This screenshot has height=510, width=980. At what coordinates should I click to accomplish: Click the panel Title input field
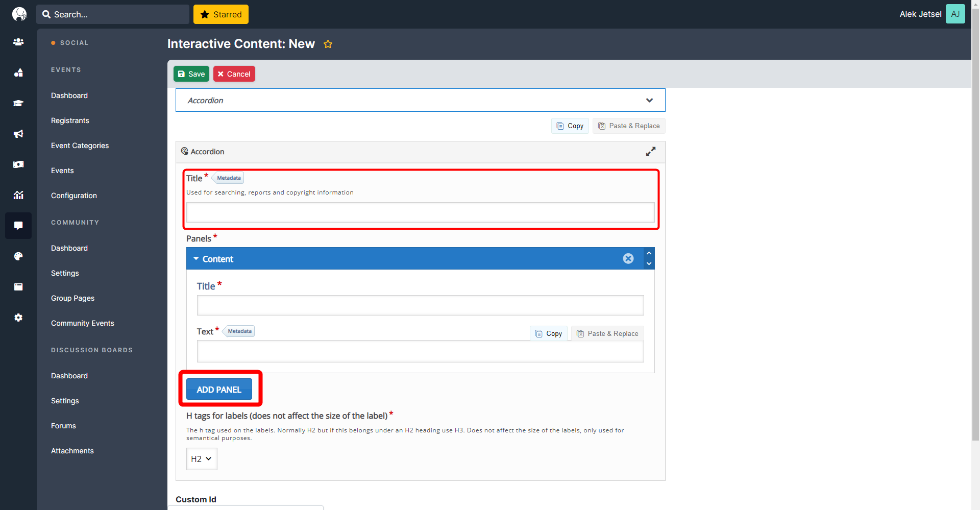tap(420, 305)
